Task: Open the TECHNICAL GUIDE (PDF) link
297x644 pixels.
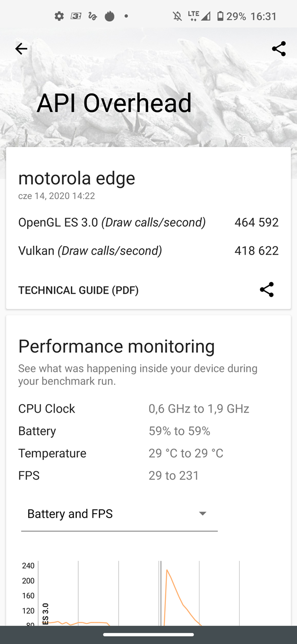Action: [78, 290]
